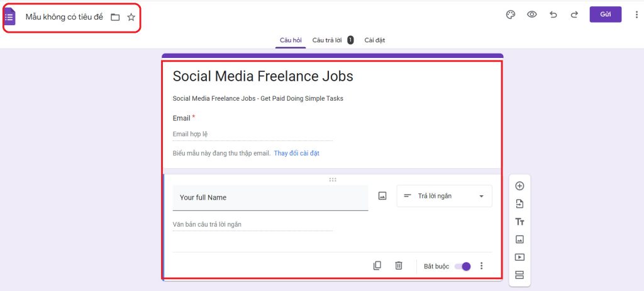Add title and description (Tt) icon
This screenshot has width=644, height=291.
tap(519, 222)
